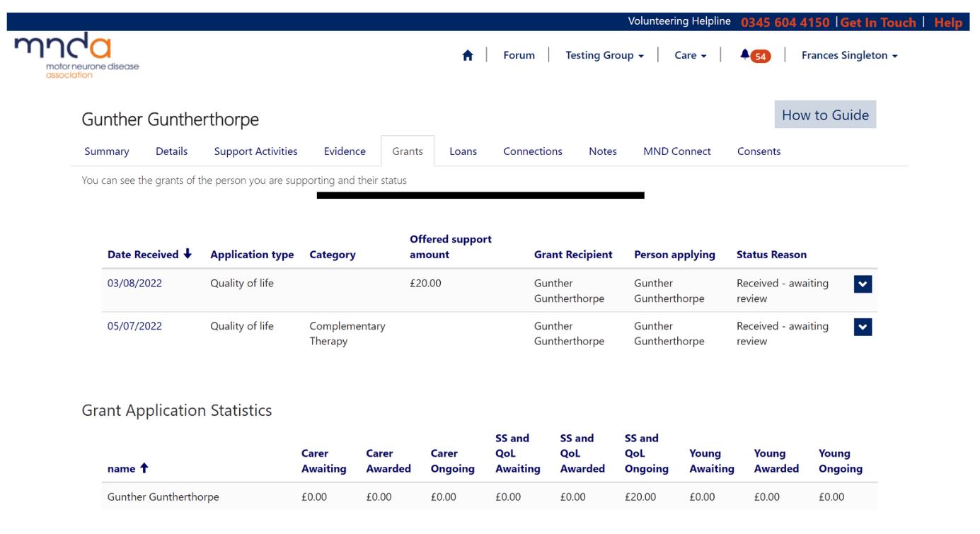
Task: Sort statistics by name column
Action: tap(127, 468)
